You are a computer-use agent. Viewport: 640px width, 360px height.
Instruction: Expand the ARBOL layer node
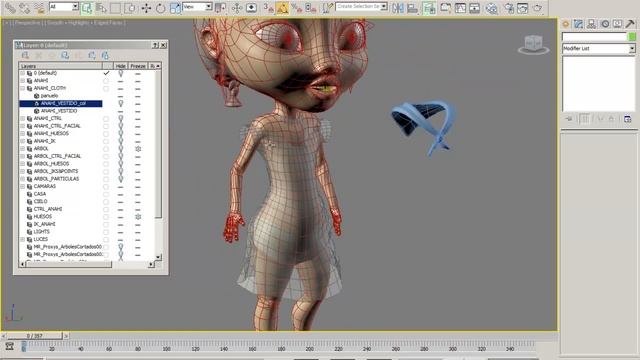pyautogui.click(x=23, y=149)
